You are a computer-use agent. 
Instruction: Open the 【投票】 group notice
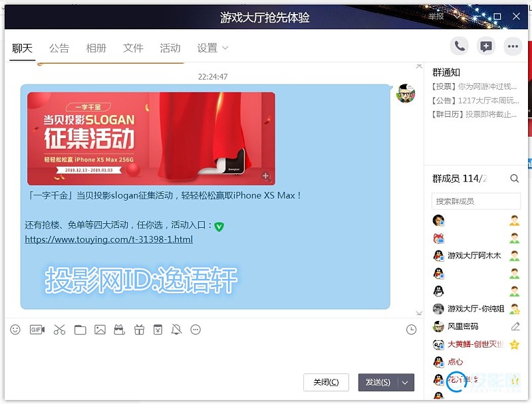(474, 86)
